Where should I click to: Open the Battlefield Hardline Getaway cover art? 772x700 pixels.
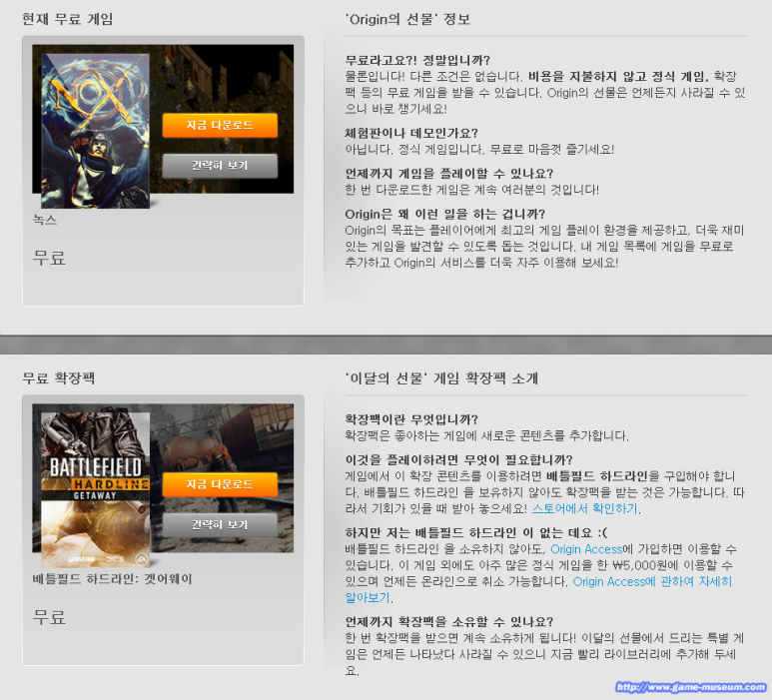(96, 490)
